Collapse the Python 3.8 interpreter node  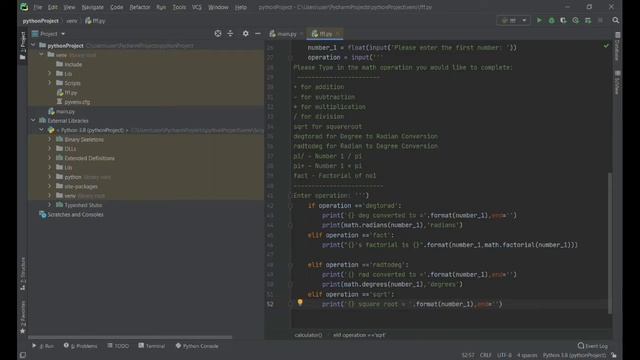click(x=41, y=130)
